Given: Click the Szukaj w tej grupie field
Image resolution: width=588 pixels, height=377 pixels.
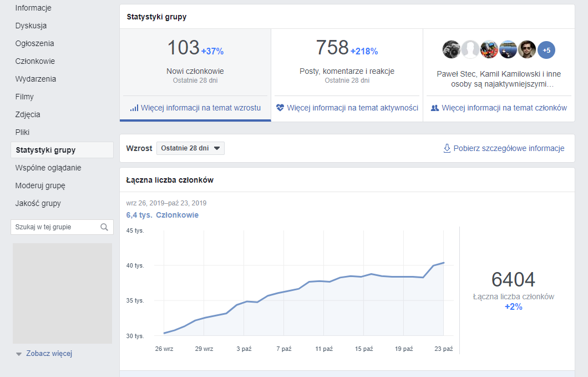Looking at the screenshot, I should point(55,227).
